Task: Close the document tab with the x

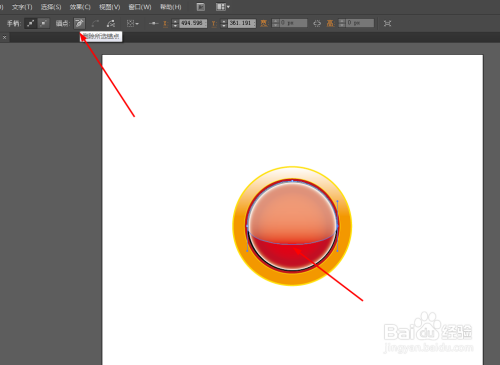Action: coord(4,37)
